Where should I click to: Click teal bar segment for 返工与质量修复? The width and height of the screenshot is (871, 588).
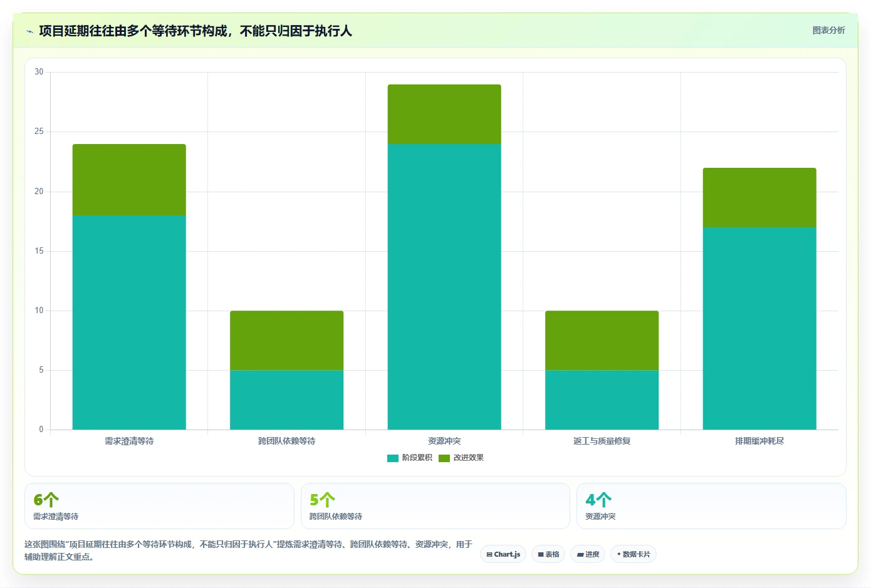[602, 400]
